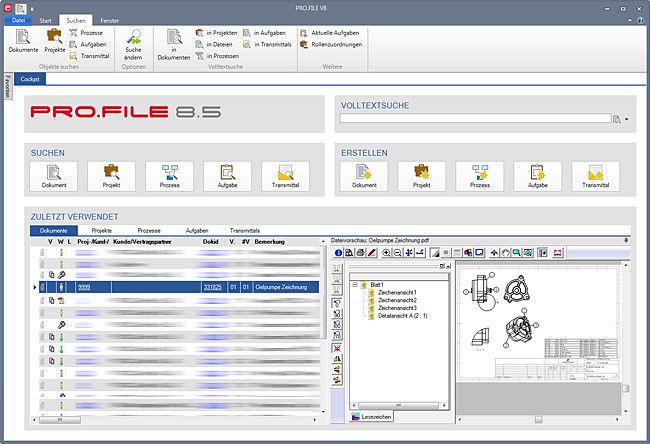650x444 pixels.
Task: Zoom out on the drawing preview
Action: click(x=398, y=252)
